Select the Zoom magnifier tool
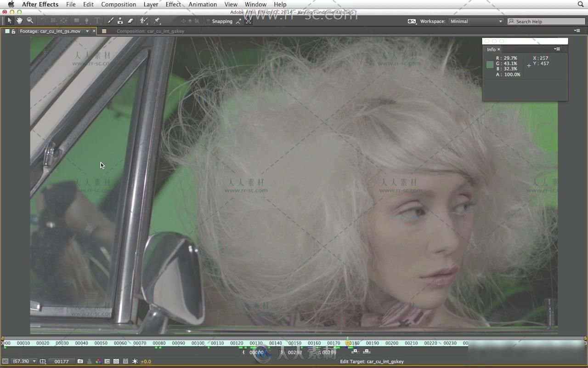This screenshot has height=368, width=588. pos(30,21)
